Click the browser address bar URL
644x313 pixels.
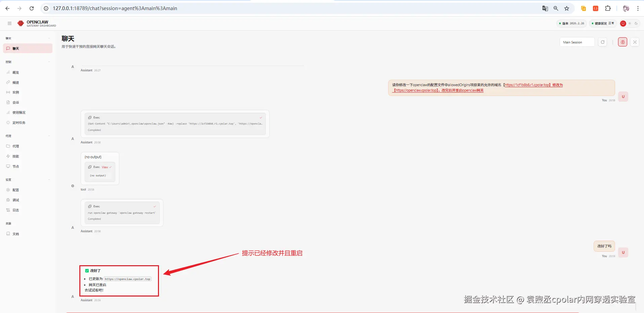tap(115, 8)
